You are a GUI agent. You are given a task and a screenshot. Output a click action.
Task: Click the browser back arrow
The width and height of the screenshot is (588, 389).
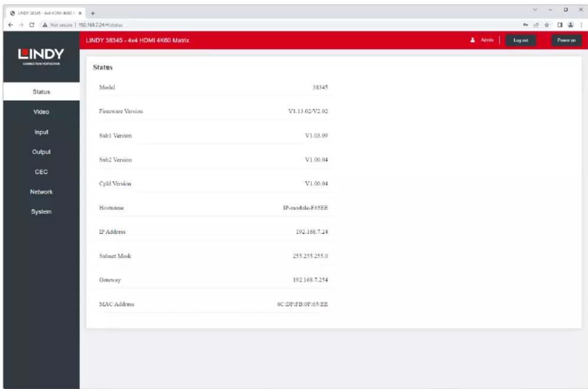(11, 26)
